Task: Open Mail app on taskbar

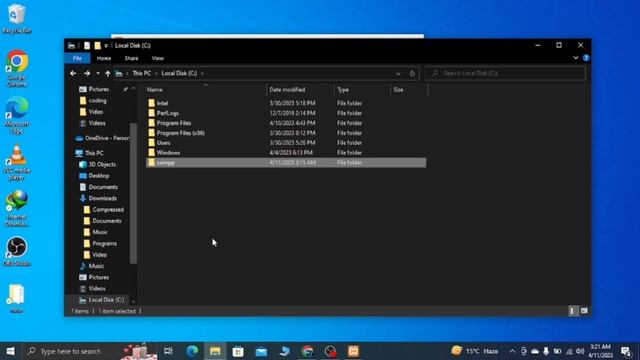Action: 261,351
